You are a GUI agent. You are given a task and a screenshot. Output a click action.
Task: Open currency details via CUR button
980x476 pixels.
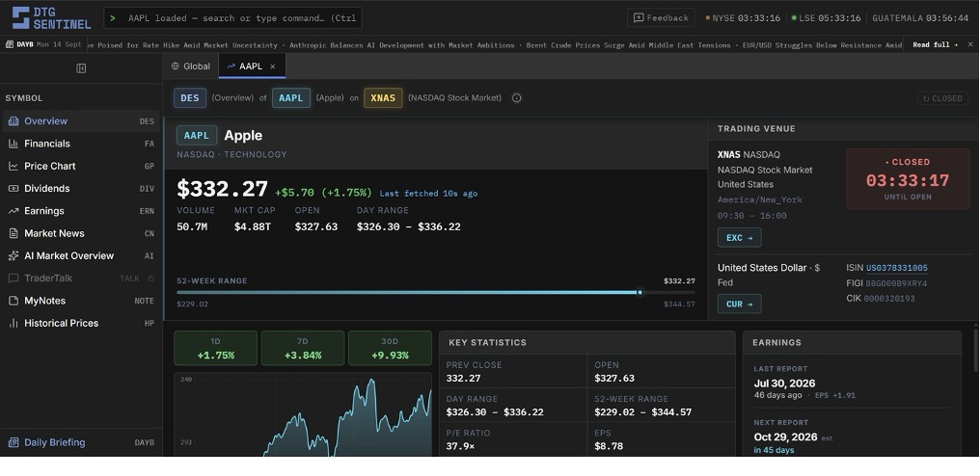tap(740, 304)
